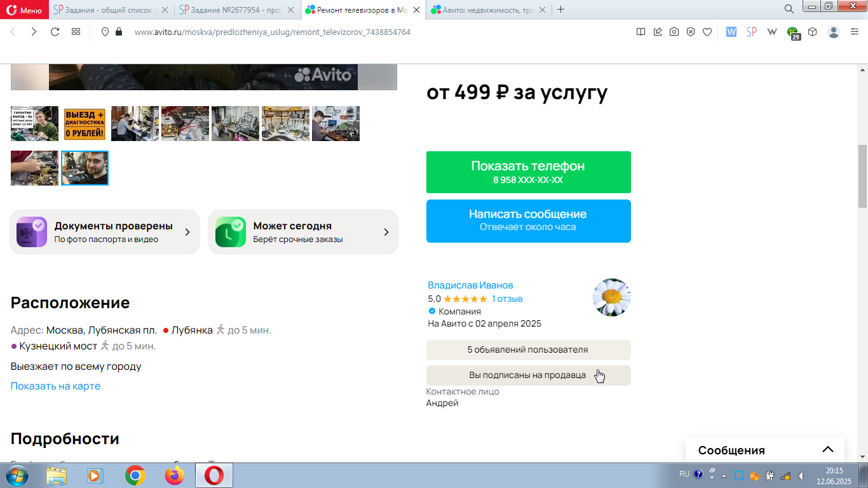Image resolution: width=868 pixels, height=488 pixels.
Task: Click 'Кузнецкий мост' metro station text
Action: click(x=58, y=346)
